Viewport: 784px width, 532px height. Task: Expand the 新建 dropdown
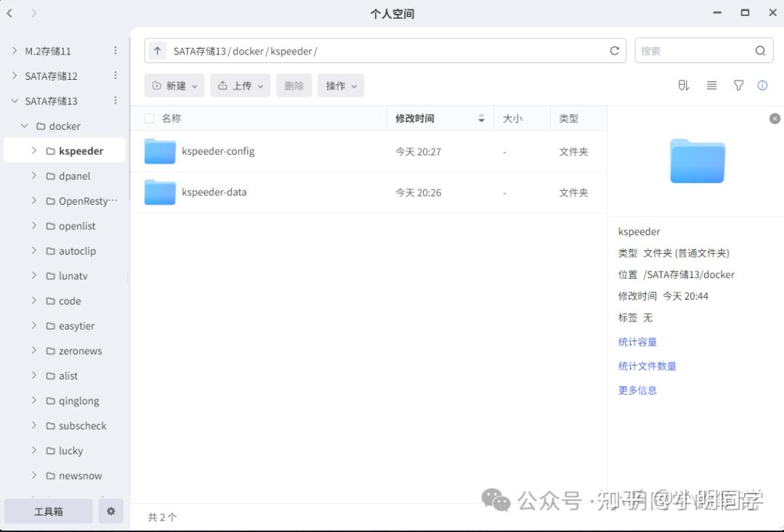(x=173, y=85)
